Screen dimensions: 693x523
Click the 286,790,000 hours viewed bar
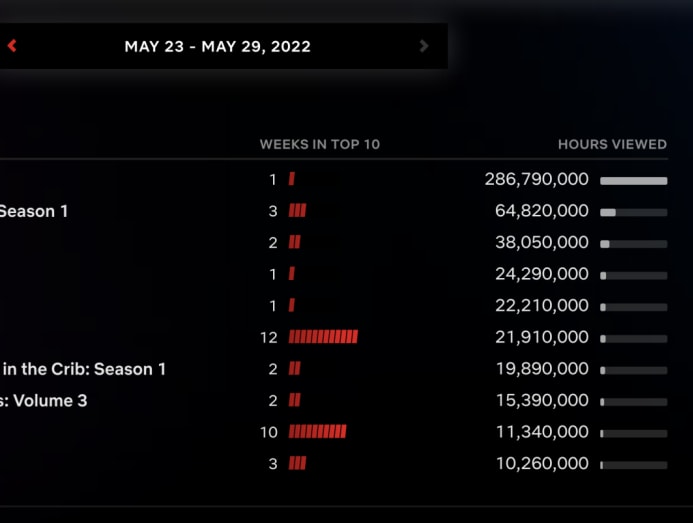634,180
